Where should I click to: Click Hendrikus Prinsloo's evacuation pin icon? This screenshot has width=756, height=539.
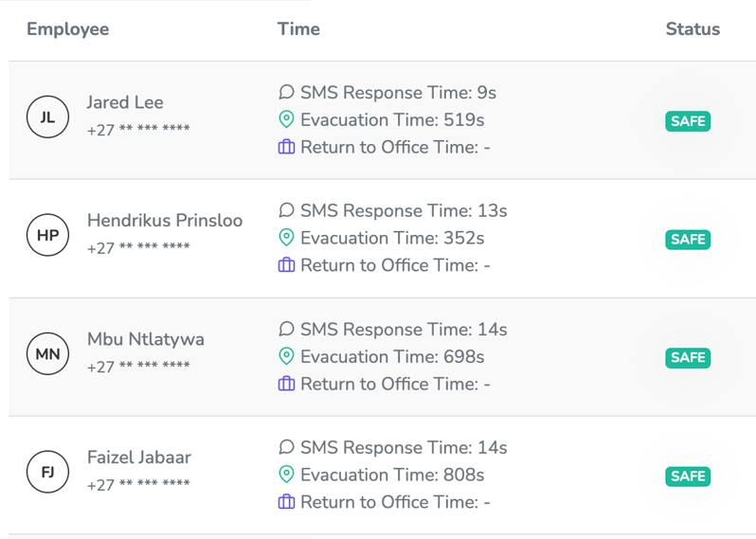pyautogui.click(x=286, y=238)
